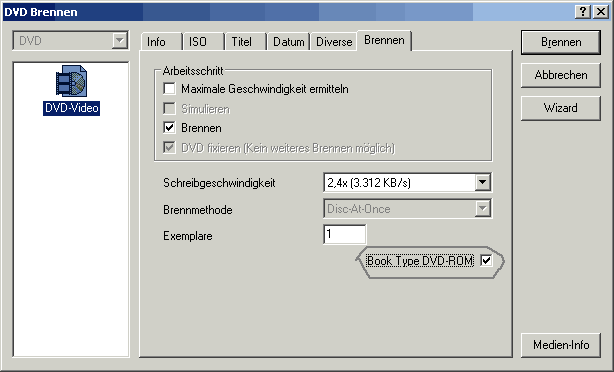Show Medien-Info for the disc

561,345
